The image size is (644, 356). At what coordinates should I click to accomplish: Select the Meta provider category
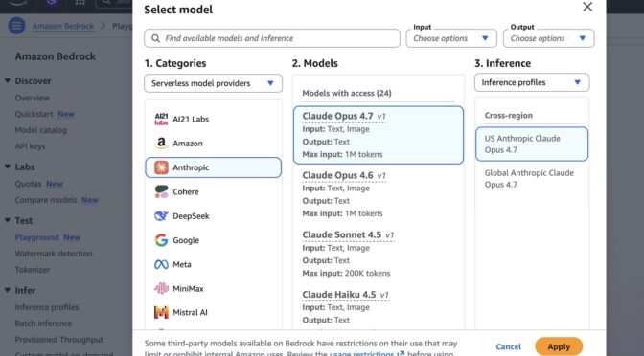(213, 264)
